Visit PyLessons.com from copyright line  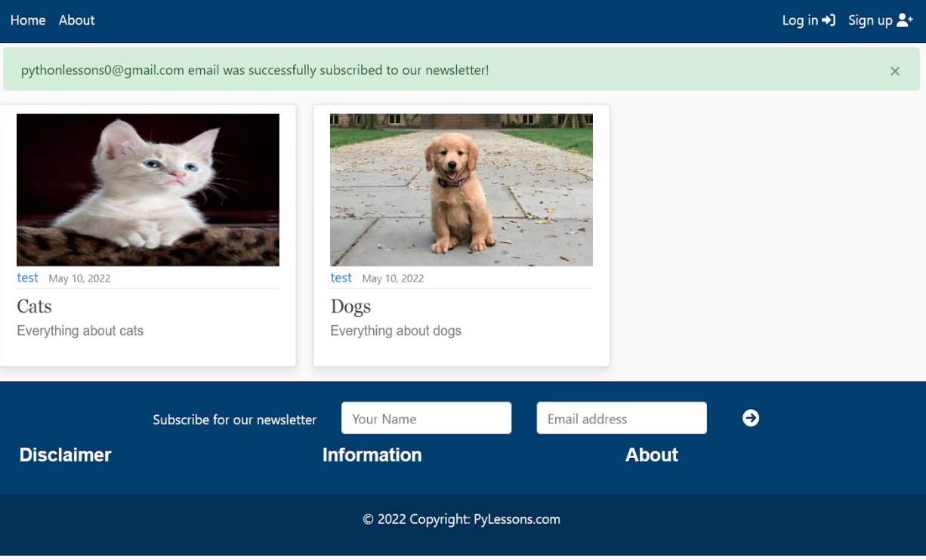pyautogui.click(x=517, y=519)
